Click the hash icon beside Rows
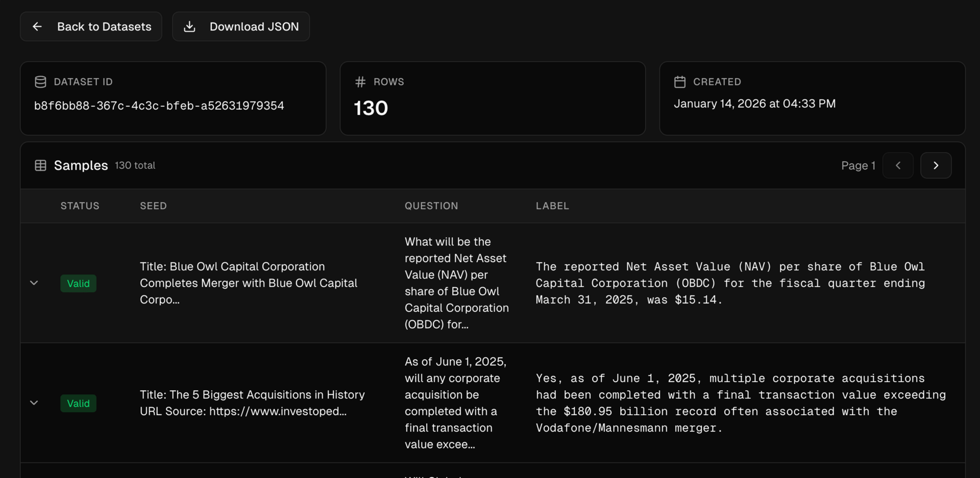Image resolution: width=980 pixels, height=478 pixels. coord(360,82)
